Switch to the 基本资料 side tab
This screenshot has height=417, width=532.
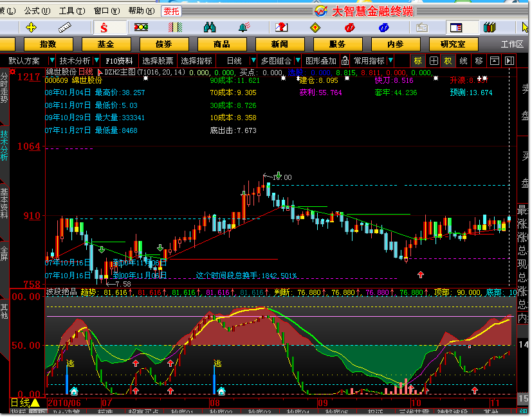tap(5, 203)
